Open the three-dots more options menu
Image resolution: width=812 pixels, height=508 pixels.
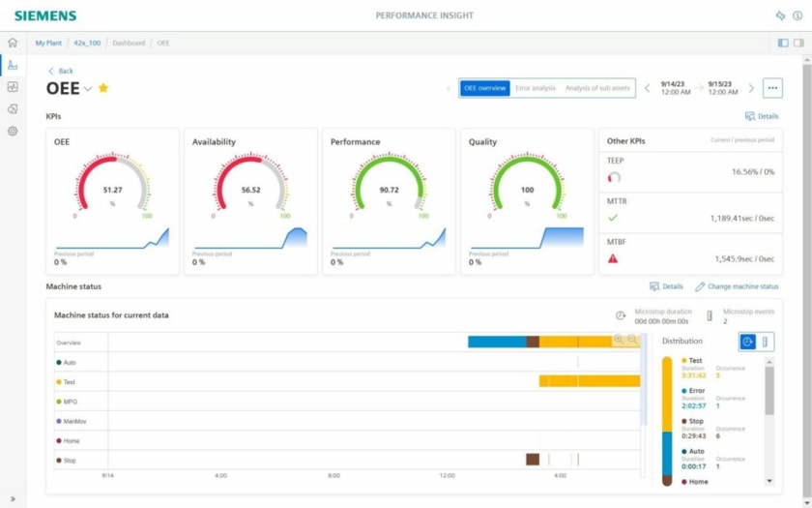(772, 88)
